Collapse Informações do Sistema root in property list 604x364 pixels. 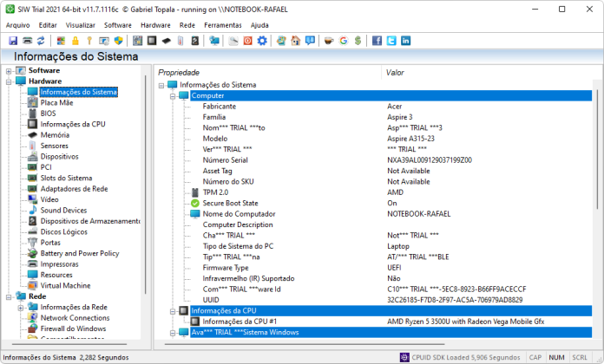click(x=161, y=86)
